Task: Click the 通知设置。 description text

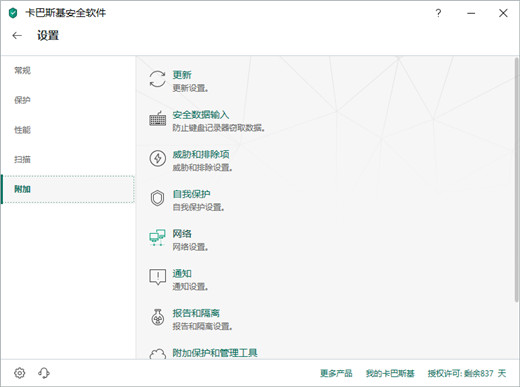Action: pos(190,287)
